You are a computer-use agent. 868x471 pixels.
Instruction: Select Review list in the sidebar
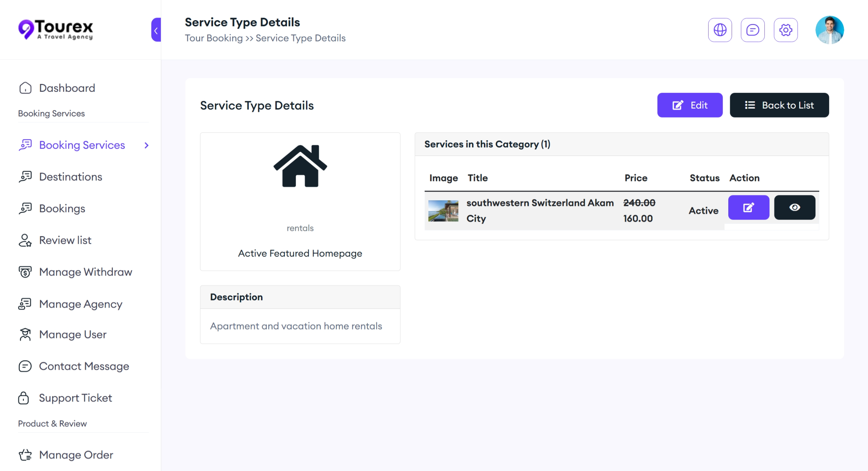(x=65, y=241)
